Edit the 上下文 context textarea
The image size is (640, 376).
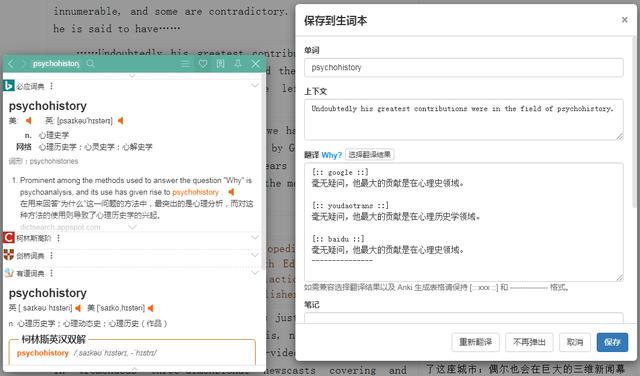(x=464, y=120)
